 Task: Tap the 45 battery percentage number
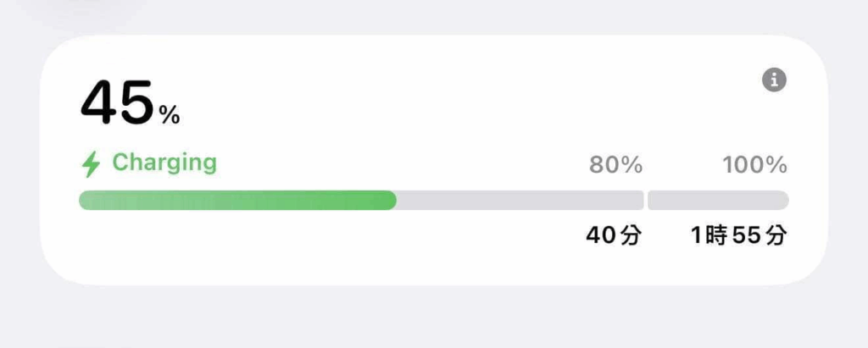(x=117, y=103)
